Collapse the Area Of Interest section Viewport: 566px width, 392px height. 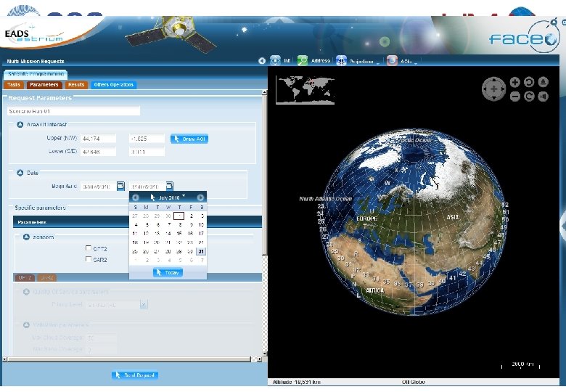point(20,125)
